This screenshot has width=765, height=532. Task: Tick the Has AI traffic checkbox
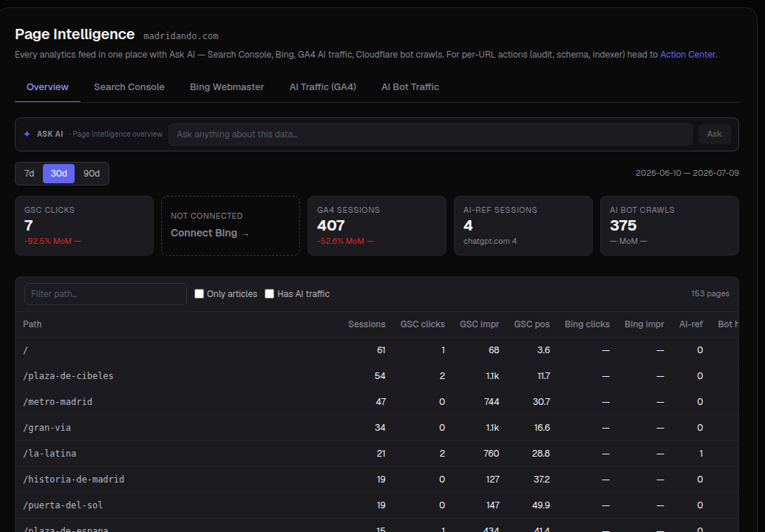269,293
